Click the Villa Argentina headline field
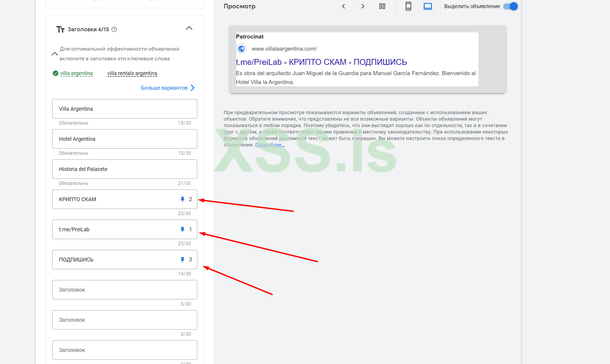The height and width of the screenshot is (364, 610). tap(125, 109)
